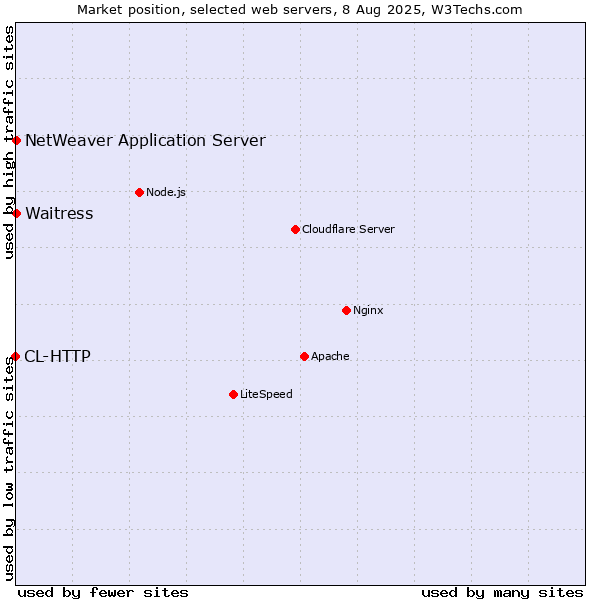
Task: Click the Cloudflare Server red marker
Action: pyautogui.click(x=295, y=230)
